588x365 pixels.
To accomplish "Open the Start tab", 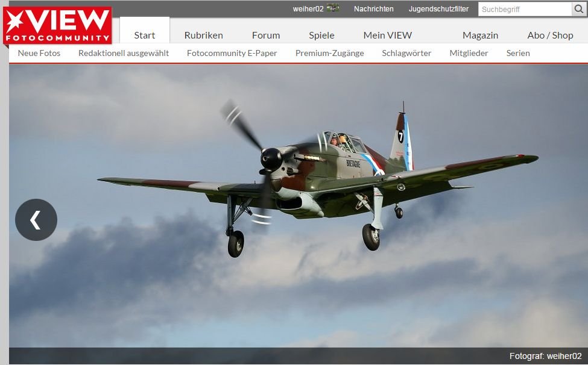I will click(x=145, y=35).
